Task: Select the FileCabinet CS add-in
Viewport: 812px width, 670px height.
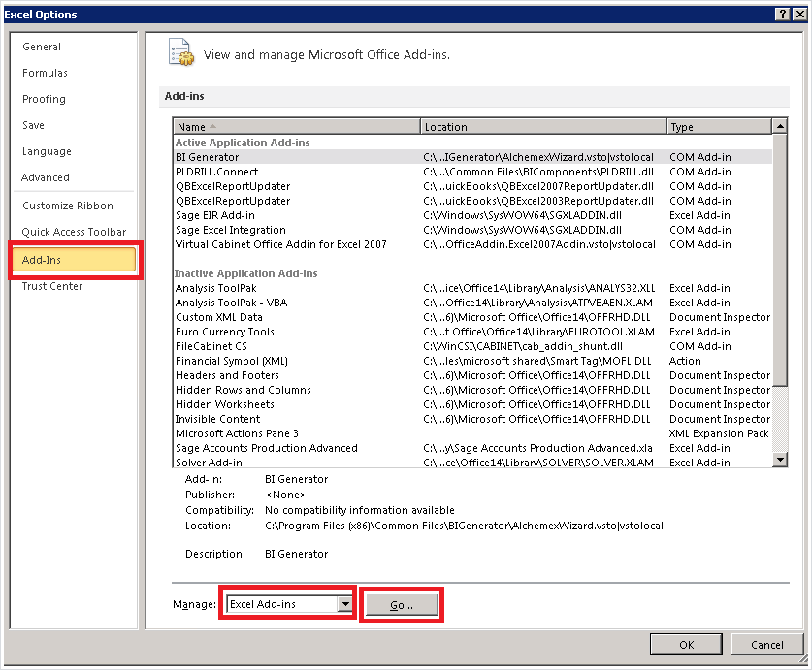Action: pyautogui.click(x=472, y=346)
